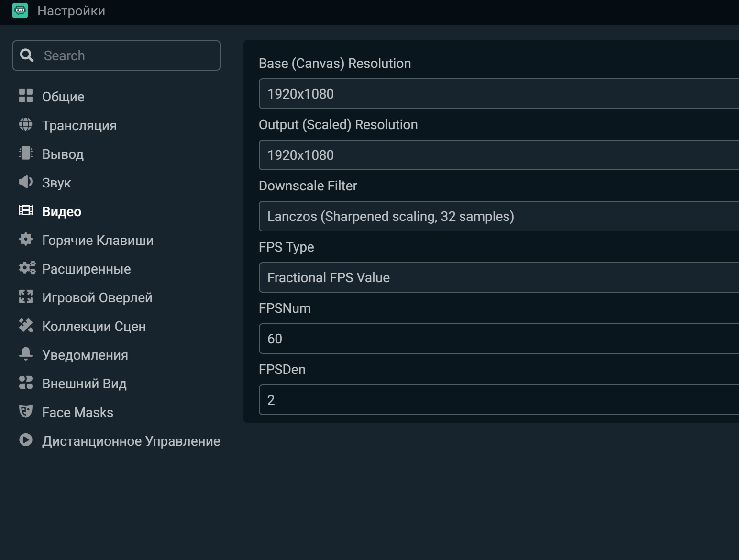The height and width of the screenshot is (560, 739).
Task: Open the Output (Scaled) Resolution dropdown
Action: [x=499, y=155]
